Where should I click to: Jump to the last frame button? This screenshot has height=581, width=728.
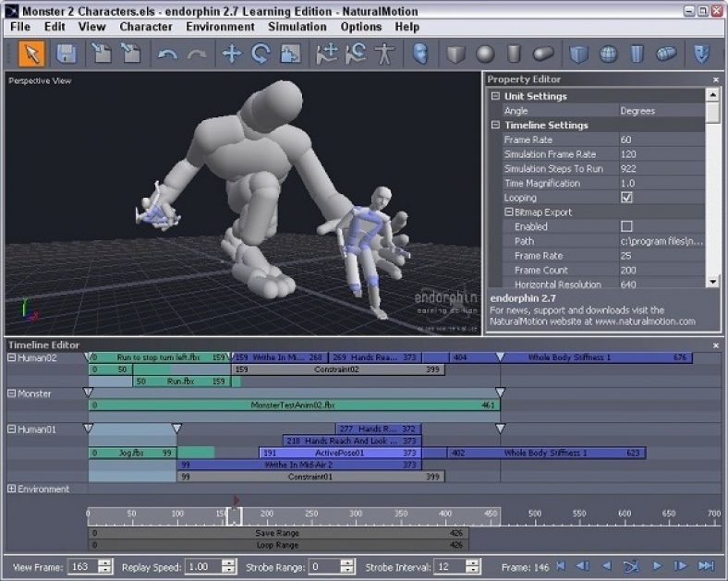click(707, 566)
